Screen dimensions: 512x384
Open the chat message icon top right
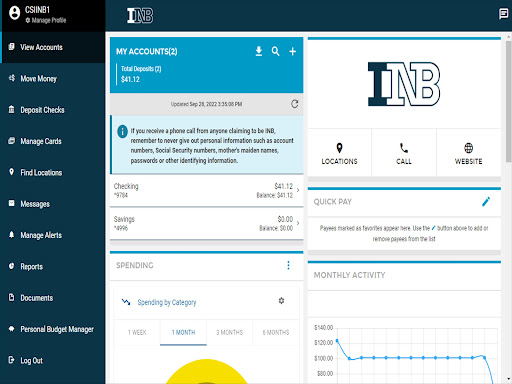coord(503,14)
